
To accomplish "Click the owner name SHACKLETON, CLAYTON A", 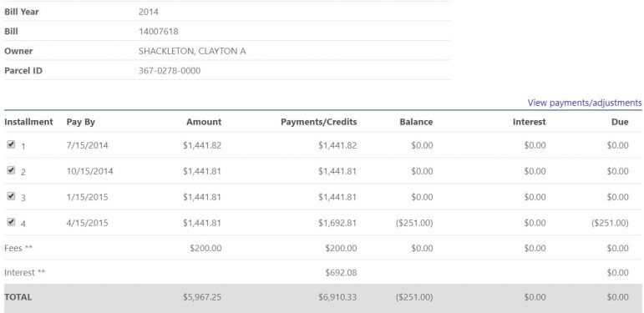I will pos(192,51).
